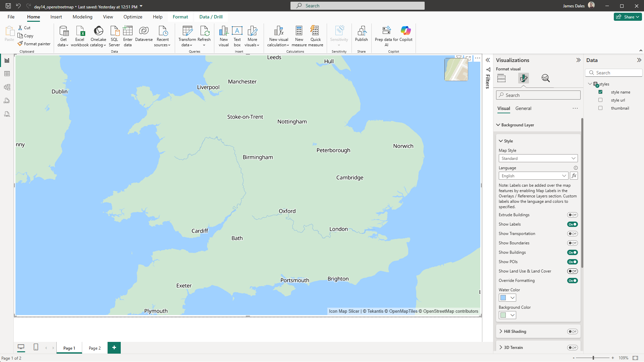Select the Analytics icon in the Visualizations pane
Image resolution: width=644 pixels, height=362 pixels.
coord(545,78)
